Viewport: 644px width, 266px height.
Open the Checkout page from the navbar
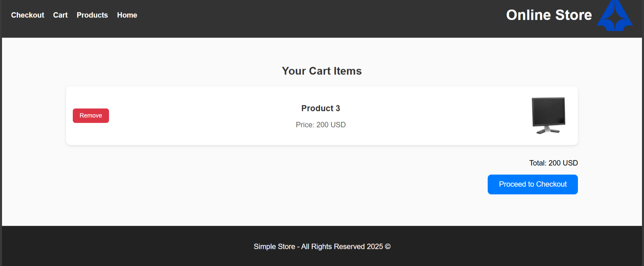(28, 15)
